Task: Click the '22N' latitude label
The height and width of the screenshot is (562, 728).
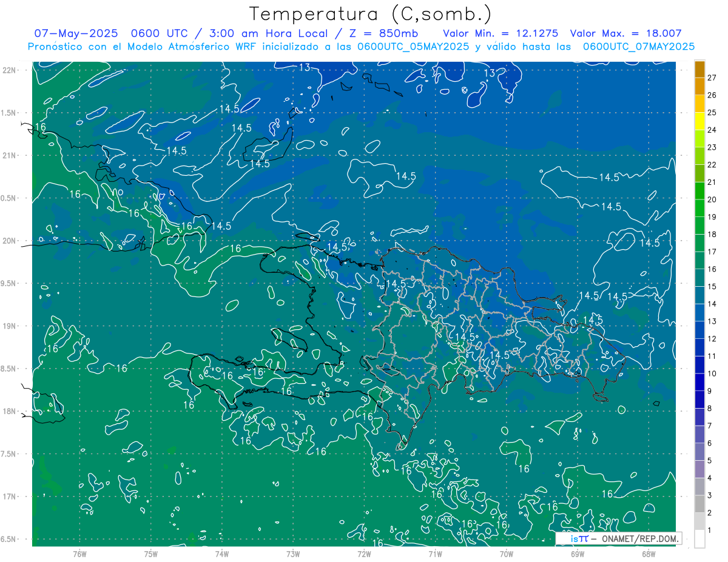Action: tap(10, 70)
